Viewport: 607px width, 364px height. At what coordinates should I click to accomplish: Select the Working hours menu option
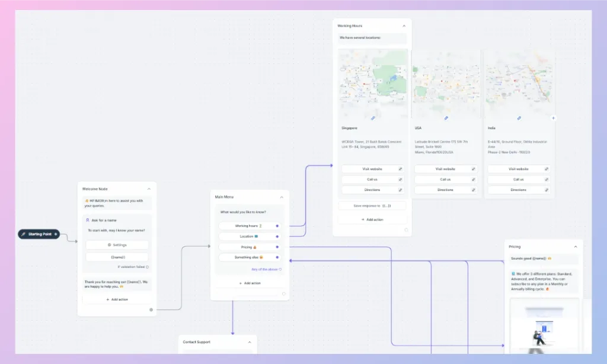click(250, 226)
